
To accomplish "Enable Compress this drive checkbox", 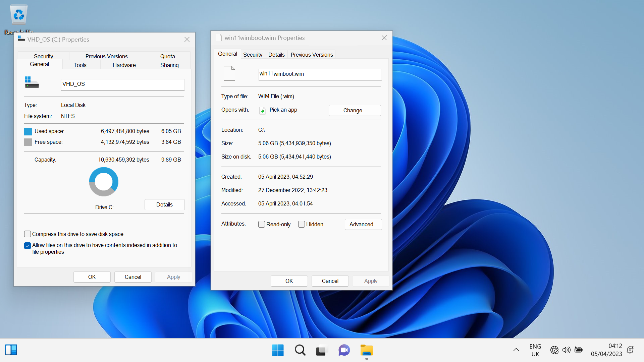I will click(28, 234).
